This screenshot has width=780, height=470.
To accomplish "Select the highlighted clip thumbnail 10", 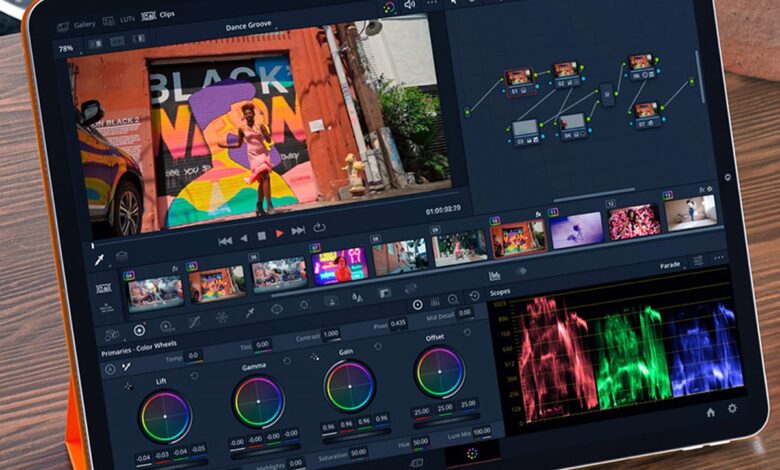I will click(518, 238).
